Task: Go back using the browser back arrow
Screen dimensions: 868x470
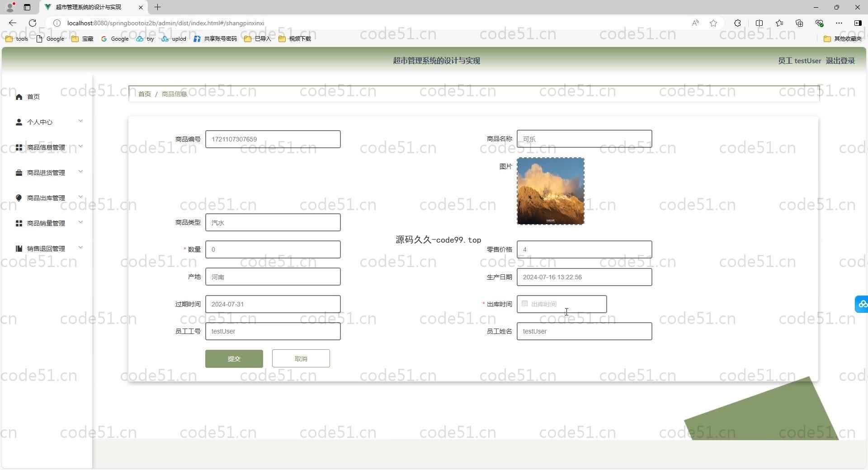Action: [x=13, y=23]
